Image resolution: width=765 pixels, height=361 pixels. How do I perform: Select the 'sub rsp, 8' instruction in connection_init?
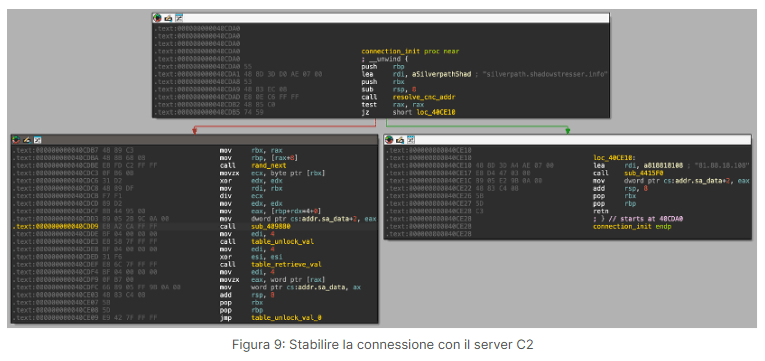388,90
